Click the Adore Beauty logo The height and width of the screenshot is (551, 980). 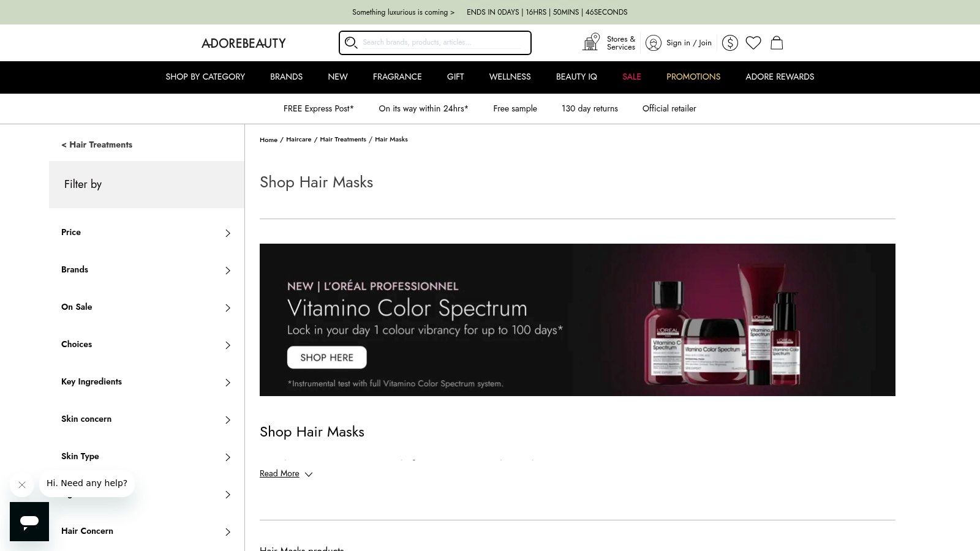244,43
